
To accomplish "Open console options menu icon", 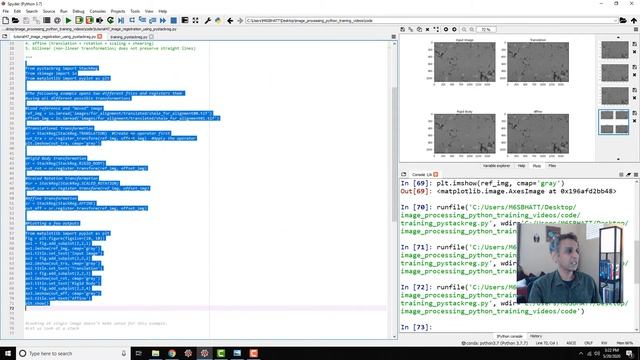I will 636,174.
